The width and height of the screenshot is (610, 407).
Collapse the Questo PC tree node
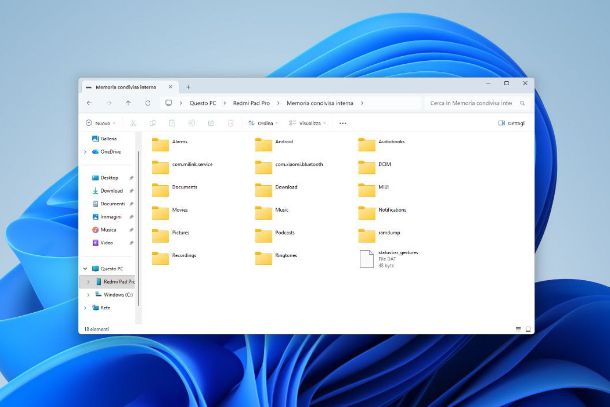[x=85, y=268]
